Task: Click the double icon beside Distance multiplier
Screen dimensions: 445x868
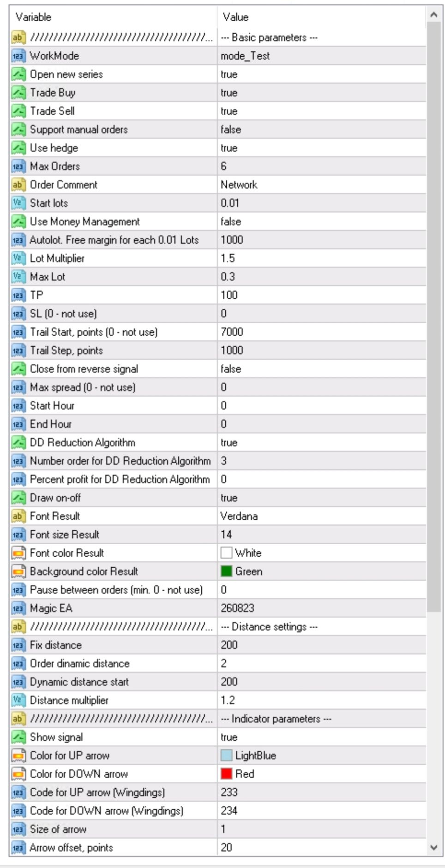Action: pos(18,700)
